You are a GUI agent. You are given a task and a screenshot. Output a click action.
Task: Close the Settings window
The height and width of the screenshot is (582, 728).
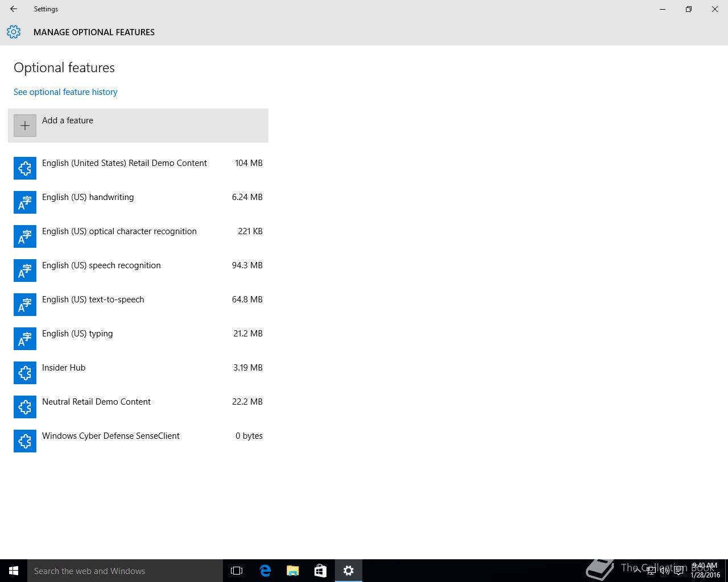(x=715, y=9)
